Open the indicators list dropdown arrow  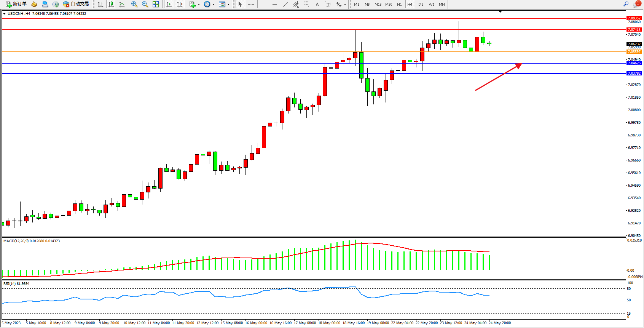coord(199,5)
